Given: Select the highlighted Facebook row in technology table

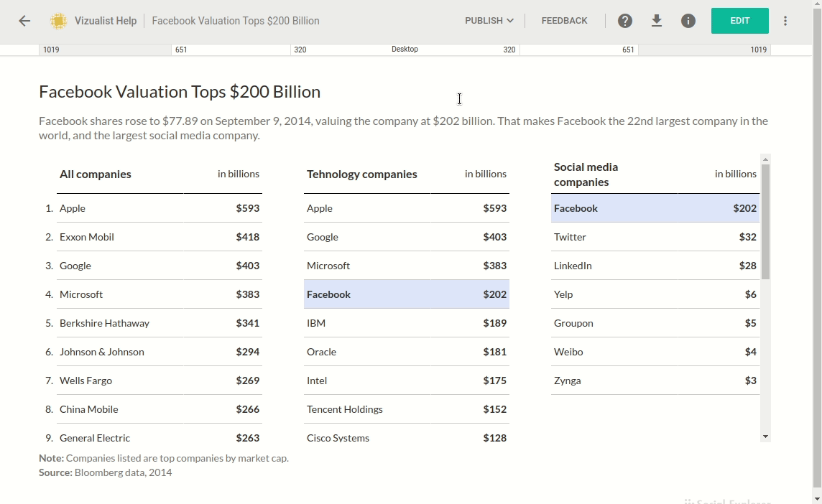Looking at the screenshot, I should tap(406, 294).
